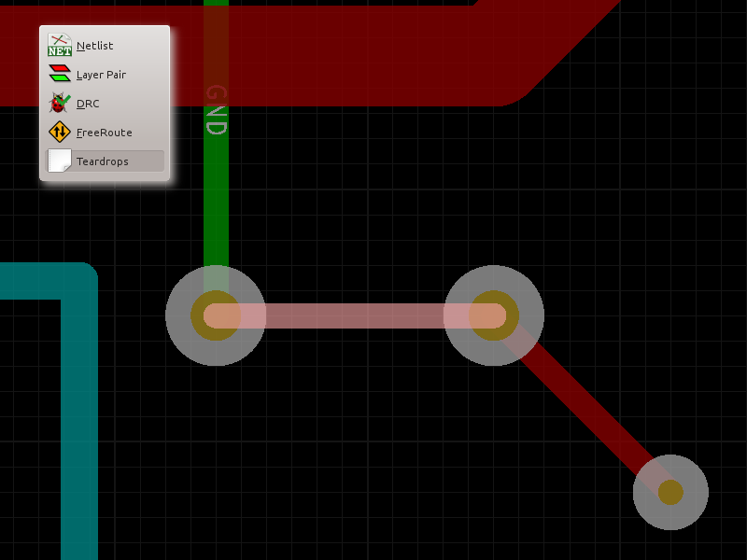Launch FreeRoute from the menu
This screenshot has width=747, height=560.
click(105, 133)
